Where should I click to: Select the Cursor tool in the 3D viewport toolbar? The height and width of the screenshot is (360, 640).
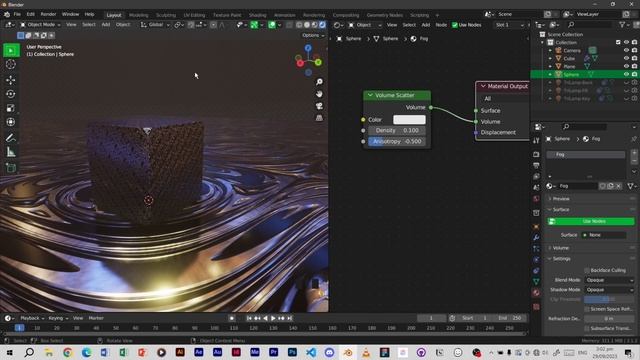point(11,64)
